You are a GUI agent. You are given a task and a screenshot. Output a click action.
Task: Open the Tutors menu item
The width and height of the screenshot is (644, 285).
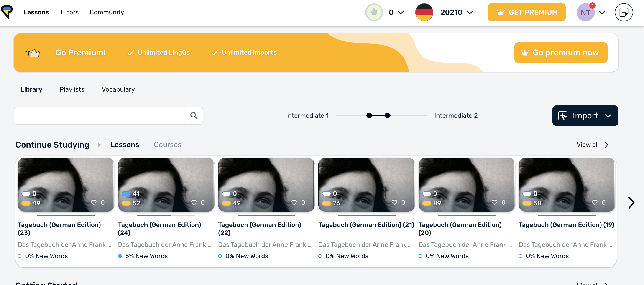tap(69, 12)
